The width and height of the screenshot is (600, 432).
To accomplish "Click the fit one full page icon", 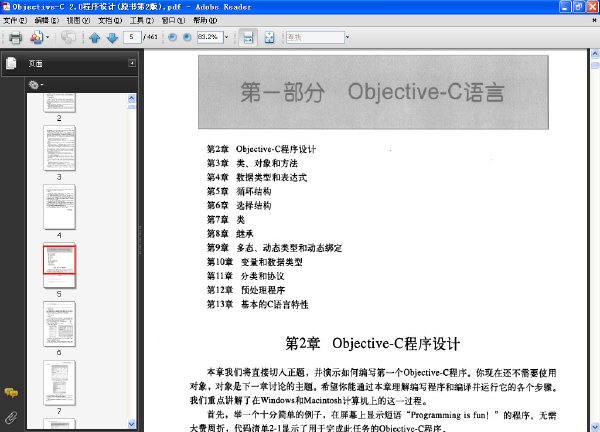I will 269,37.
